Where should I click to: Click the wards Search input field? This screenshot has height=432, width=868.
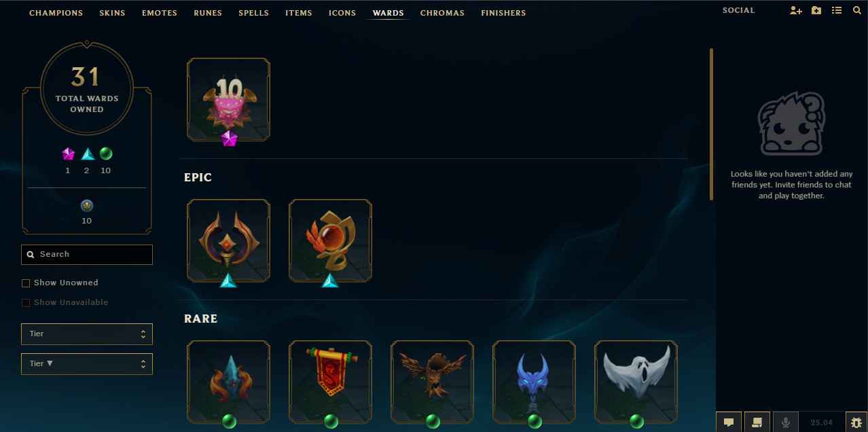click(87, 255)
